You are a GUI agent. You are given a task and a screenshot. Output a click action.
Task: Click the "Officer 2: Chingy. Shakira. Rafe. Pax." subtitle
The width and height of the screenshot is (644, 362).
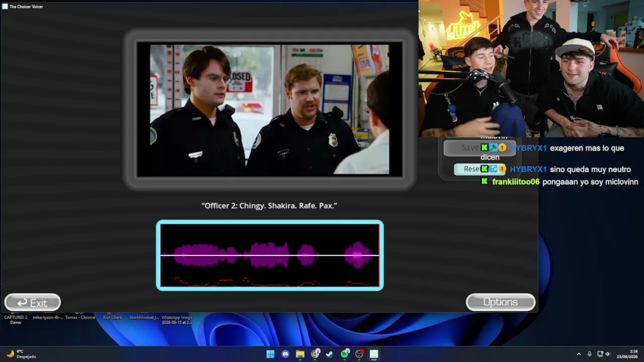tap(269, 206)
